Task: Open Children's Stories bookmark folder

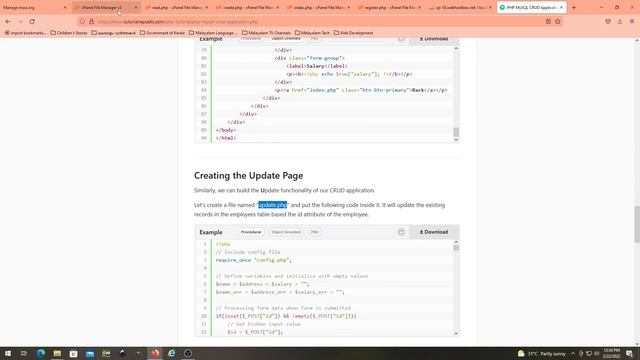Action: pyautogui.click(x=69, y=33)
